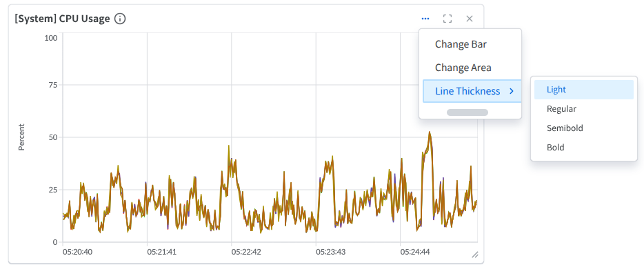644x267 pixels.
Task: Choose Regular line thickness
Action: coord(583,109)
